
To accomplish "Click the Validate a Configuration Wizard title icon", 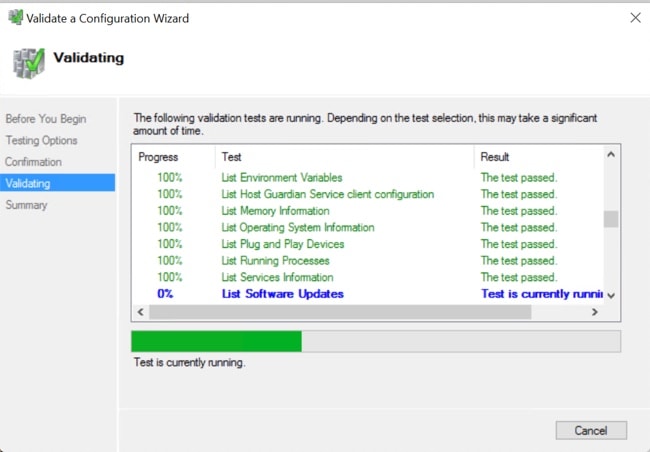I will click(x=15, y=17).
